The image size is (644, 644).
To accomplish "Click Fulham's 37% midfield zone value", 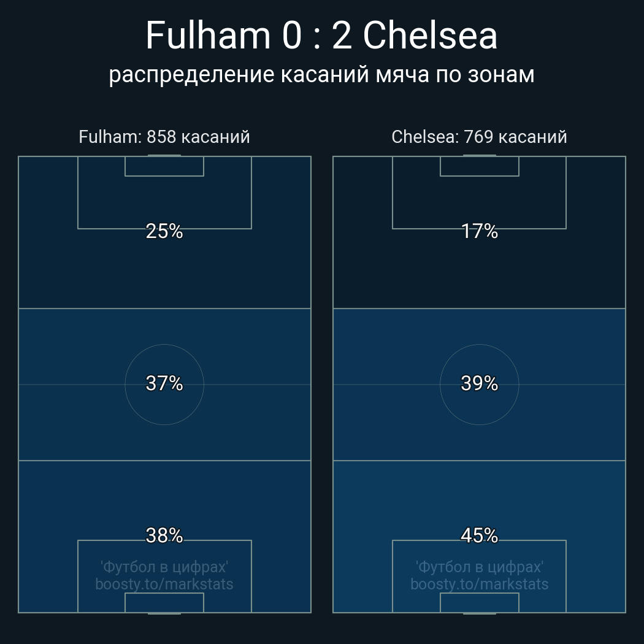I will coord(164,383).
